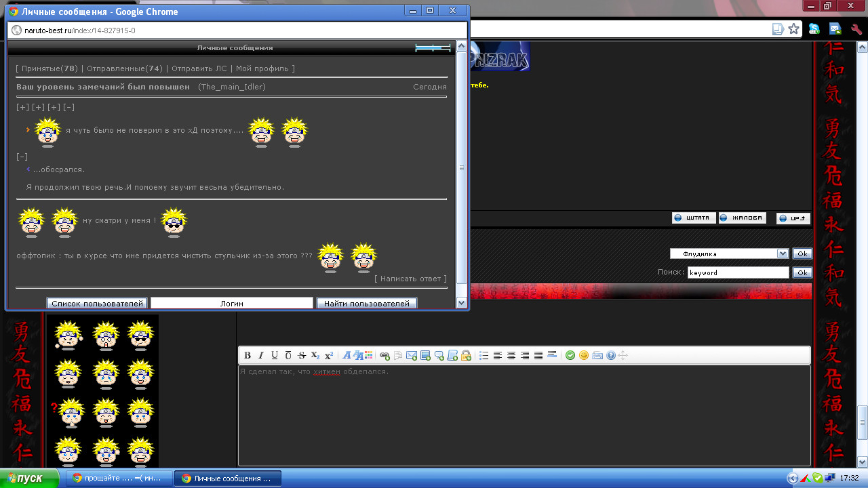This screenshot has width=868, height=488.
Task: Click the bulleted list icon
Action: tap(484, 355)
